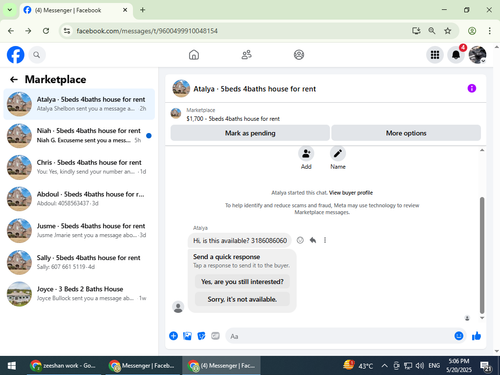Screen dimensions: 500x375
Task: Open notifications bell icon
Action: 456,55
